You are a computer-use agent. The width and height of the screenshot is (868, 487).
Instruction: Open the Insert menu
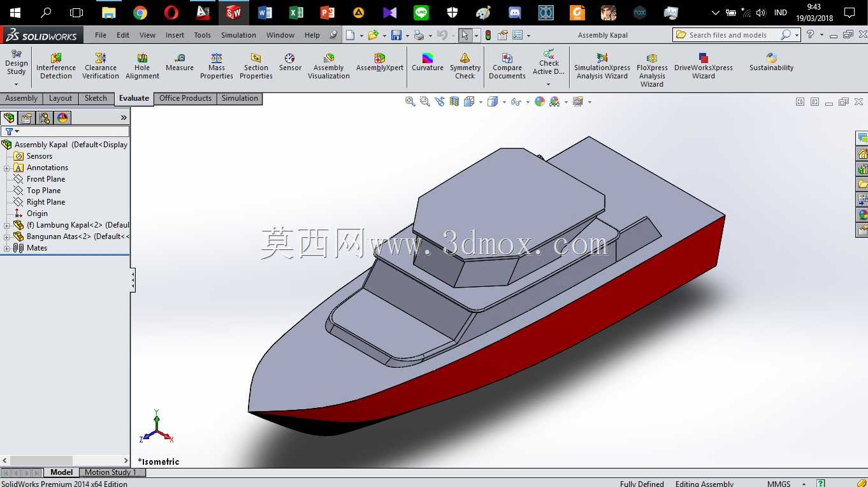tap(175, 35)
